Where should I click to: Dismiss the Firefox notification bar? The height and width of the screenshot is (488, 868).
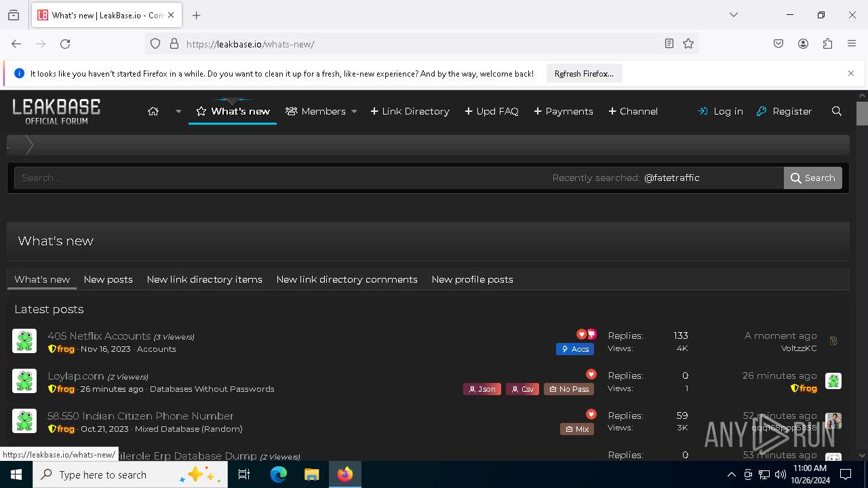(851, 73)
